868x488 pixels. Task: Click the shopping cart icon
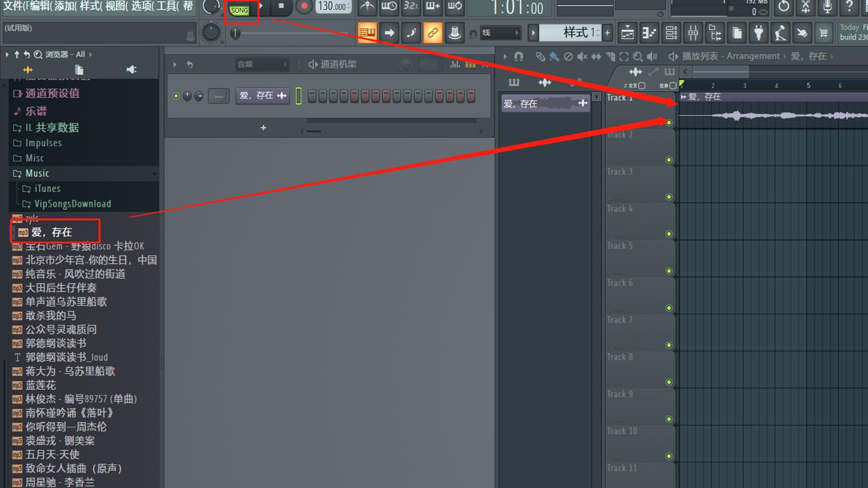click(x=824, y=33)
